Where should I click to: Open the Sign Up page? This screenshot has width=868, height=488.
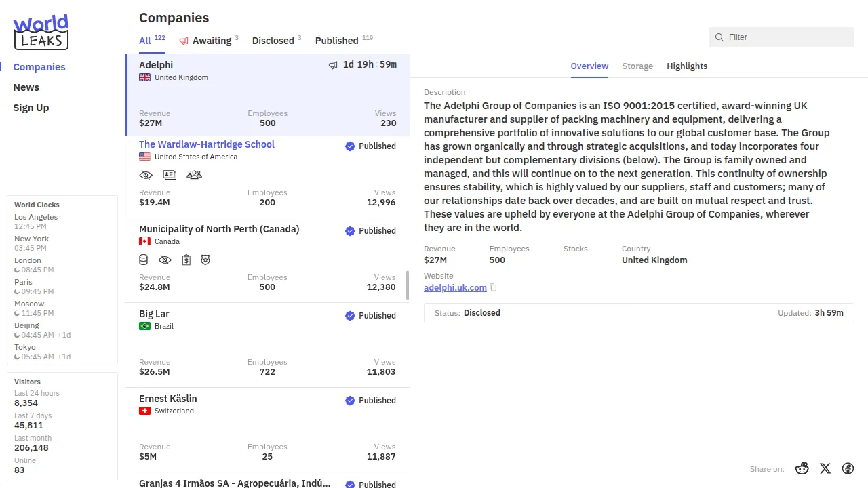tap(31, 108)
